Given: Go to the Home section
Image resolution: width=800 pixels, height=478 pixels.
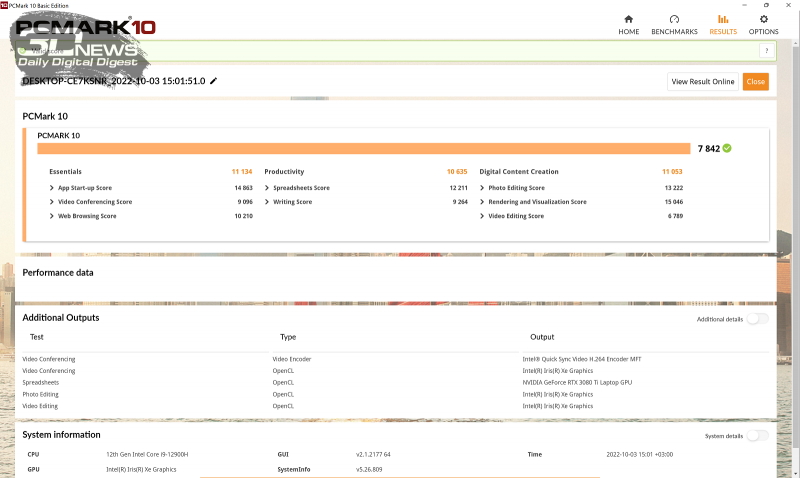Looking at the screenshot, I should point(628,24).
